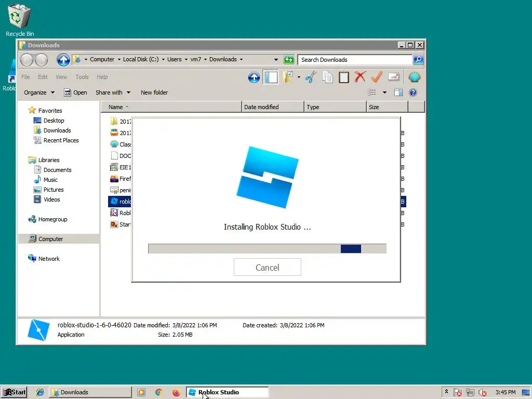Viewport: 532px width, 399px height.
Task: Toggle the navigation pane toolbar button
Action: (x=271, y=77)
